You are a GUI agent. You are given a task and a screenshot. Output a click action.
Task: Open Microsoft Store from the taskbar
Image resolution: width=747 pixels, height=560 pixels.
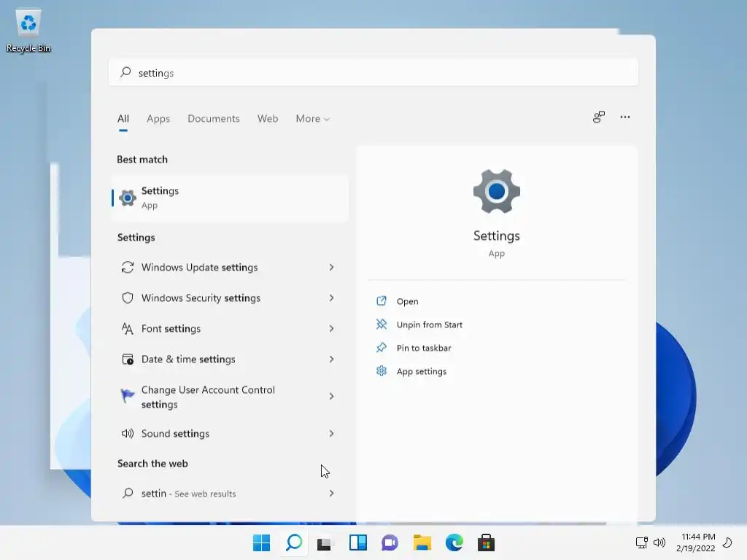point(486,542)
